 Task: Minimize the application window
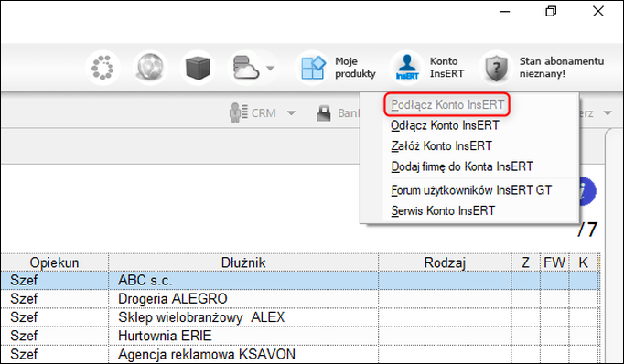point(505,12)
